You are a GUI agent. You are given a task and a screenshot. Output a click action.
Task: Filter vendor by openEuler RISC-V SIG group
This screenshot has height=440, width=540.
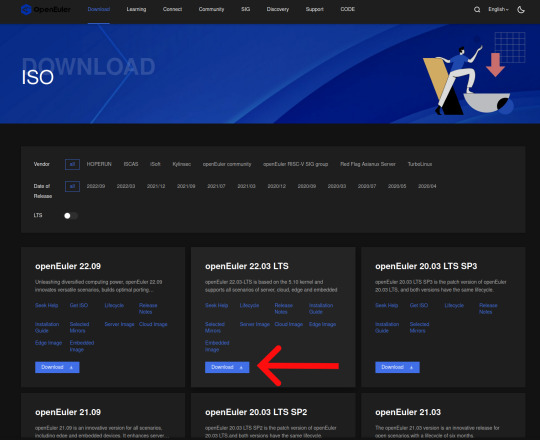coord(295,164)
